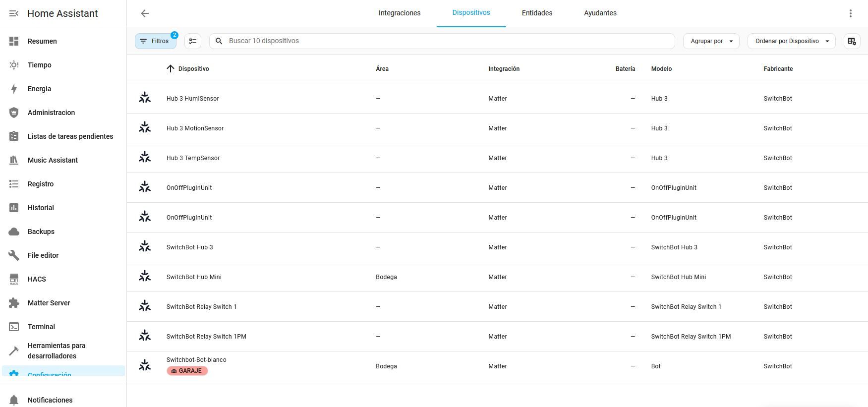The image size is (868, 407).
Task: Click Matter icon of SwitchBot Hub Mini
Action: coord(145,276)
